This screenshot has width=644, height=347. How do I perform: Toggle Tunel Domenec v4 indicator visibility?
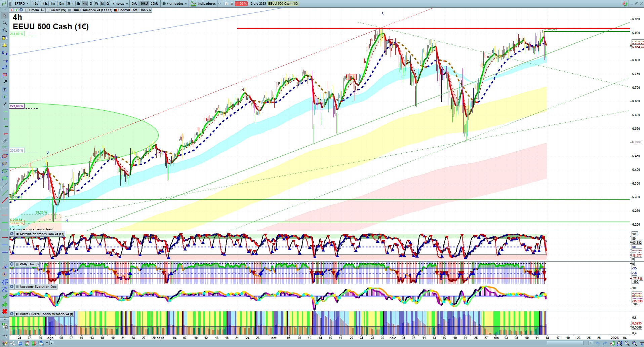pos(70,10)
